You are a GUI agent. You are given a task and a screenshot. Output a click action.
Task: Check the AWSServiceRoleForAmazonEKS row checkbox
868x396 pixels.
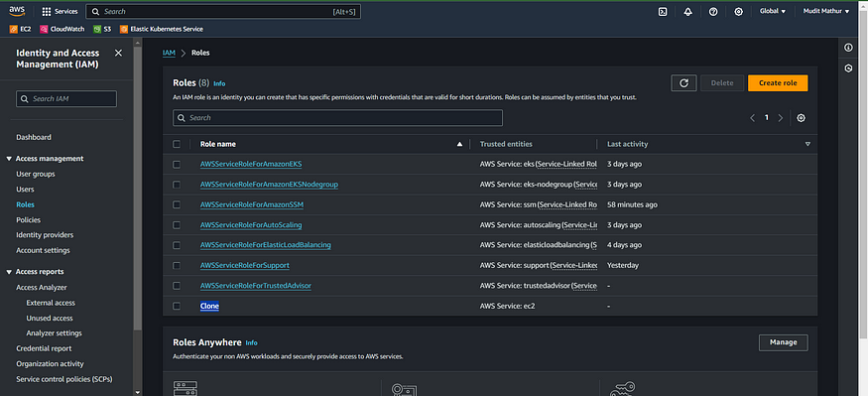pos(177,165)
